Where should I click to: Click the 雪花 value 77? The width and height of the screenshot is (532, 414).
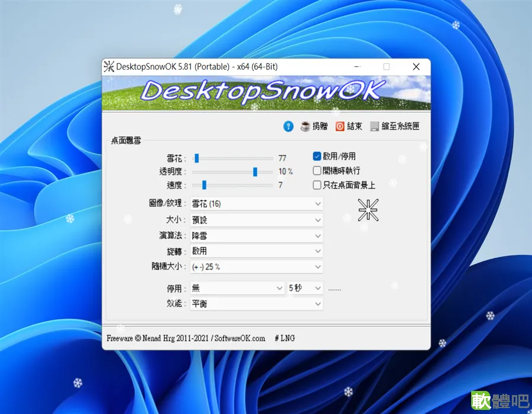point(283,158)
